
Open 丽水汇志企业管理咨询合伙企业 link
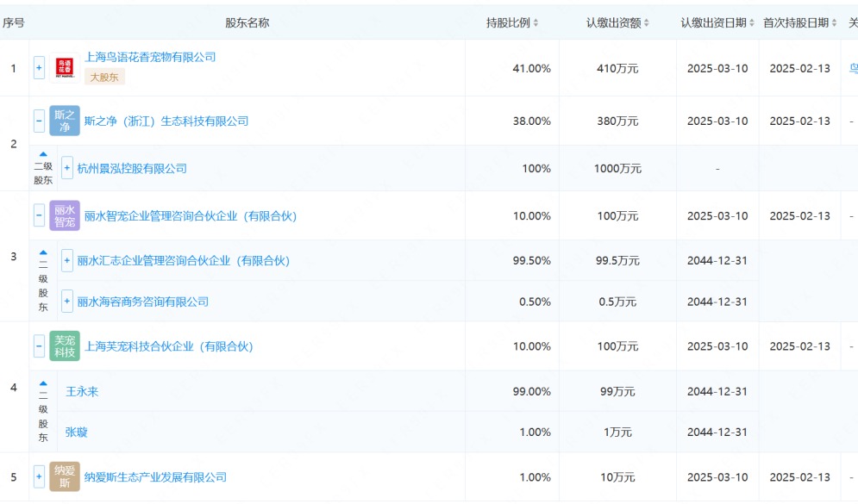[x=184, y=261]
